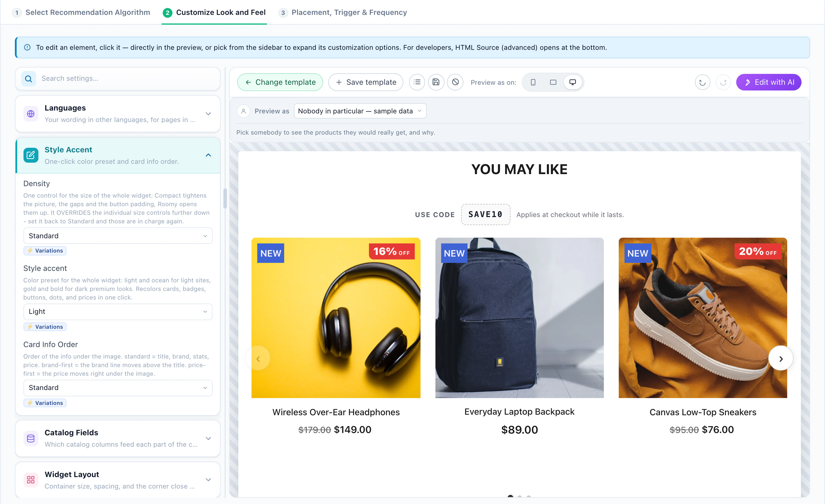Click the search magnifier icon

(x=29, y=79)
